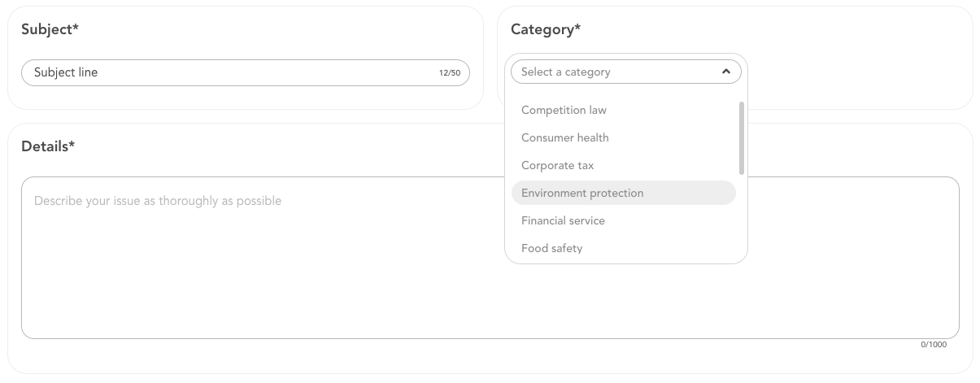Click the category list scrollbar thumb
980x383 pixels.
pos(741,137)
